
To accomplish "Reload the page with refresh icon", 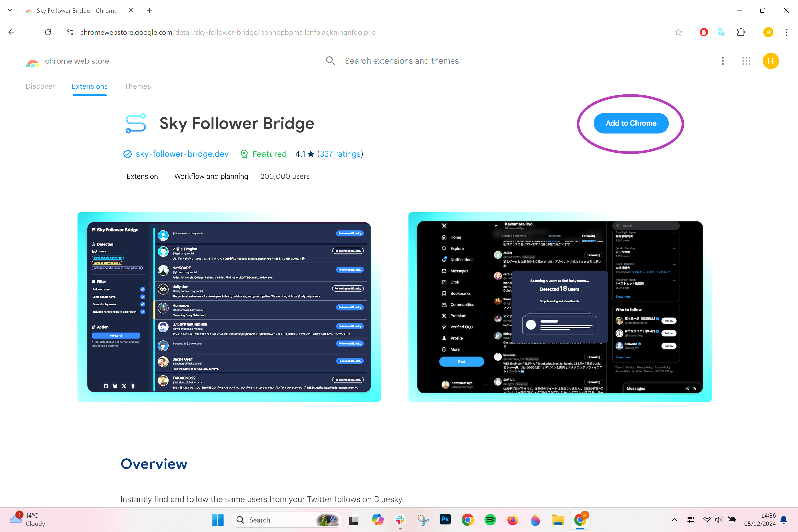I will [48, 32].
